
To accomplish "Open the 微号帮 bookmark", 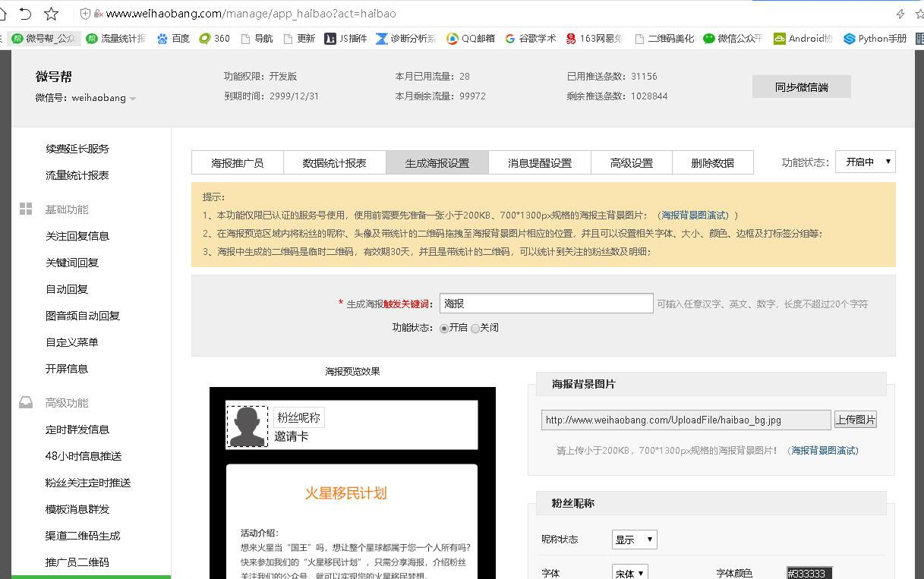I will (43, 38).
